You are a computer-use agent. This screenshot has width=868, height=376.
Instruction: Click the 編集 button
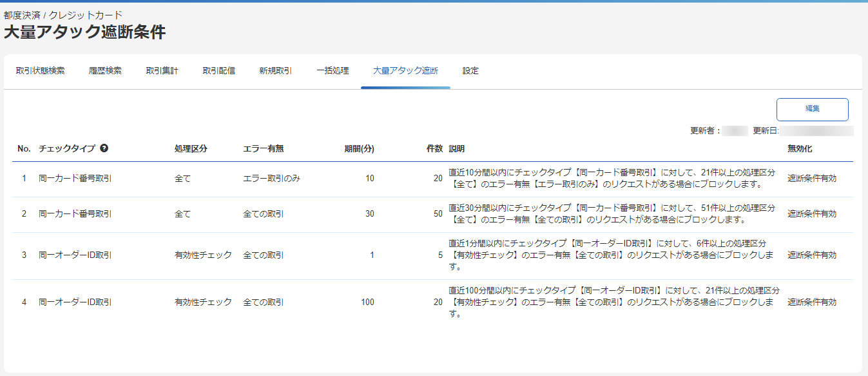coord(812,109)
